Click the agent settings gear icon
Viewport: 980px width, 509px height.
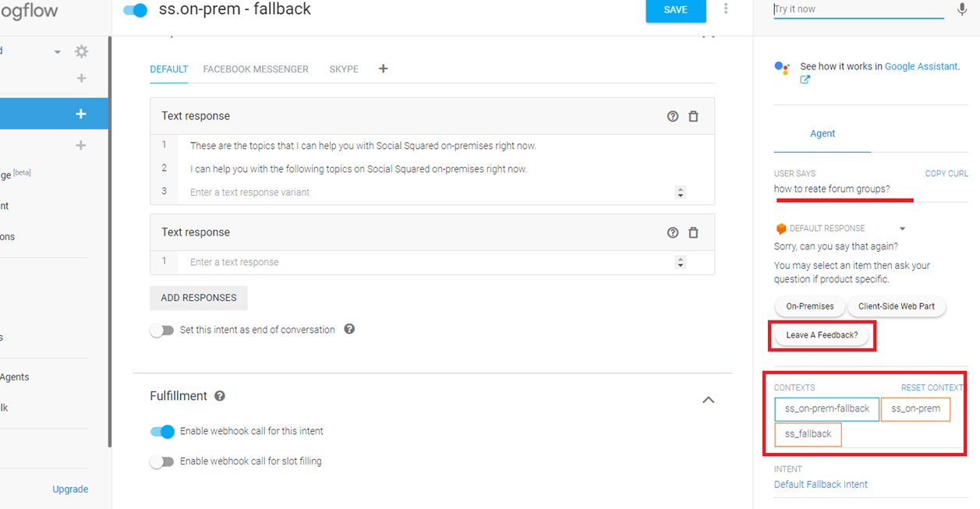pos(82,51)
